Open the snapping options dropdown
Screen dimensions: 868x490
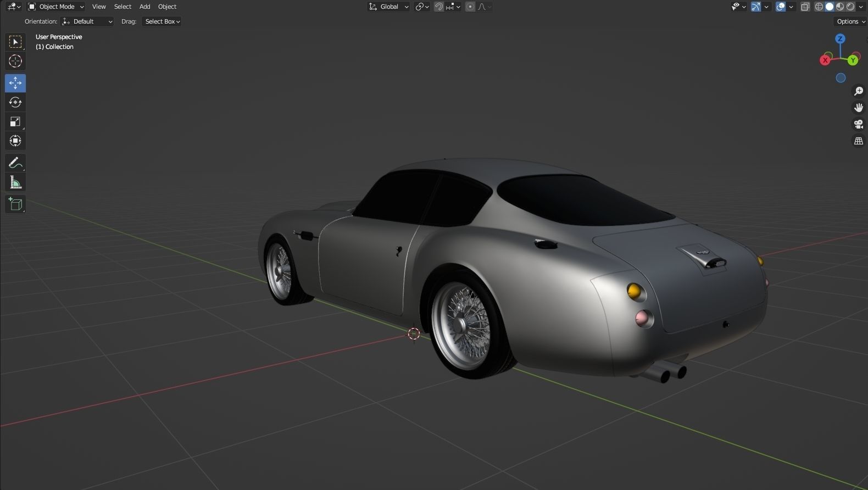coord(454,7)
